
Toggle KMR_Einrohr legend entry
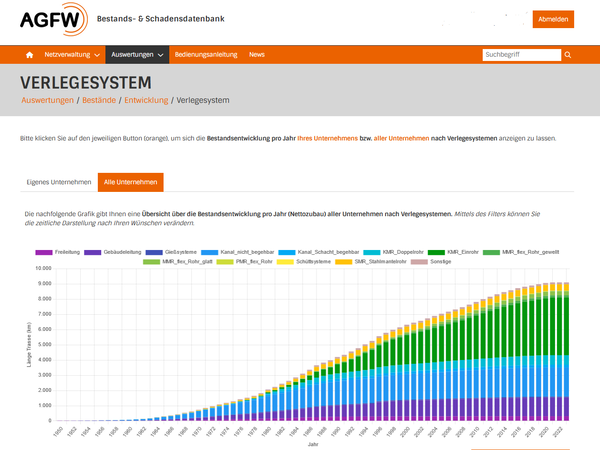point(453,252)
